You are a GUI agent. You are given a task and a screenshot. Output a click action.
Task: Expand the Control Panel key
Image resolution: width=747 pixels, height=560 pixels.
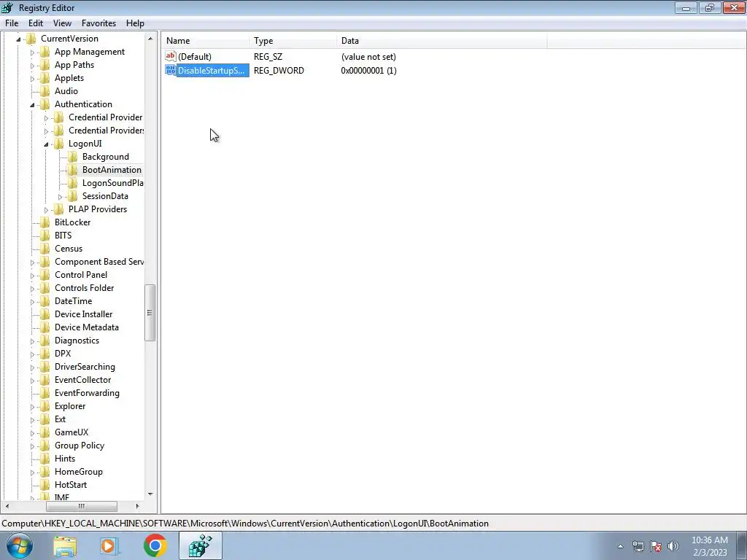click(x=32, y=275)
